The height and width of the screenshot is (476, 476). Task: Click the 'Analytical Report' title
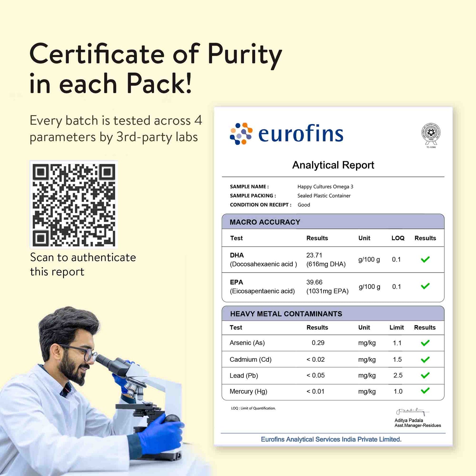point(333,165)
